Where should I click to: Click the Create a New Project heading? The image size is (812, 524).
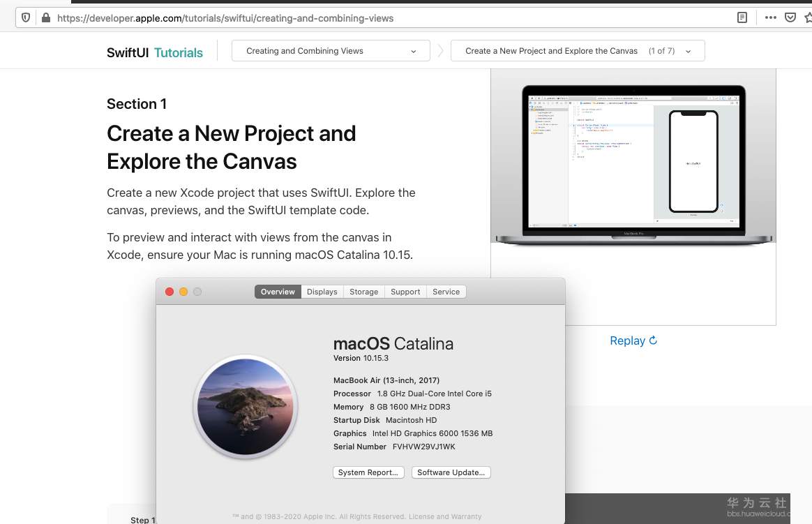(x=231, y=147)
